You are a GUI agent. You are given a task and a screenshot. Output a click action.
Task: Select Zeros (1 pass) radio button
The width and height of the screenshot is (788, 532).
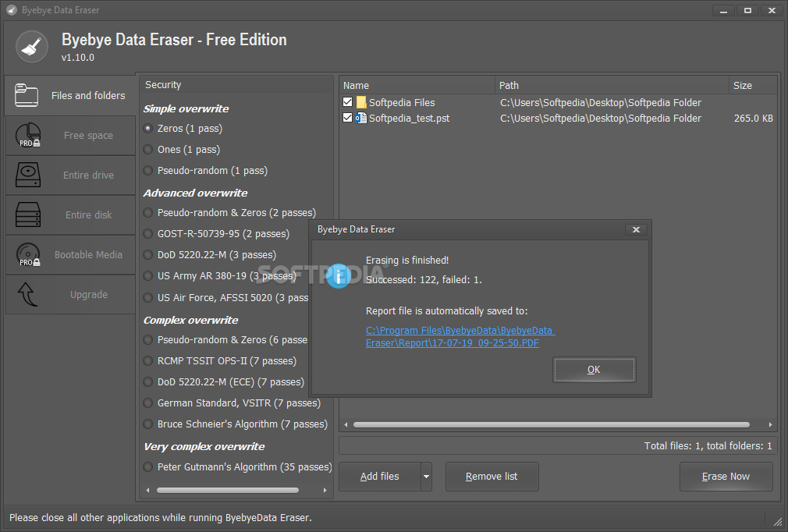click(147, 129)
